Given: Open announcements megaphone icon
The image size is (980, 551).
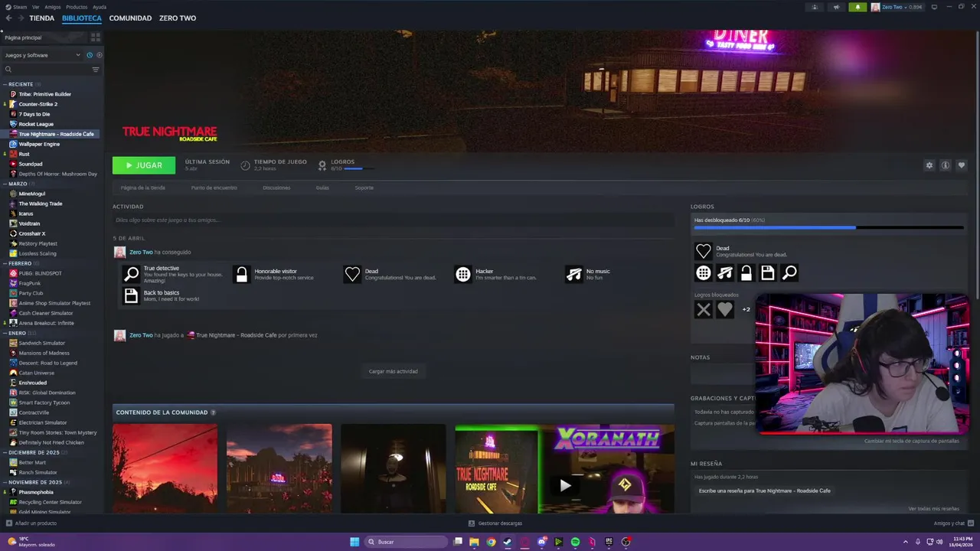Looking at the screenshot, I should (x=836, y=7).
